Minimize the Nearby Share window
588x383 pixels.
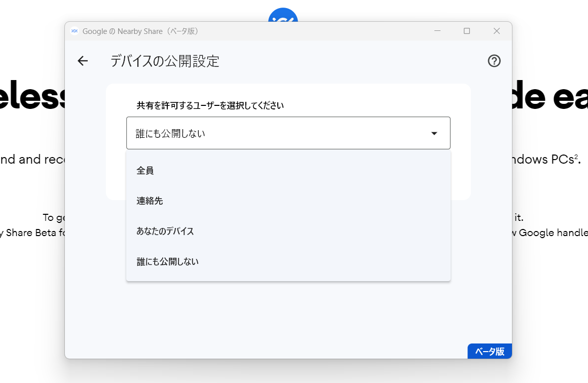point(437,31)
